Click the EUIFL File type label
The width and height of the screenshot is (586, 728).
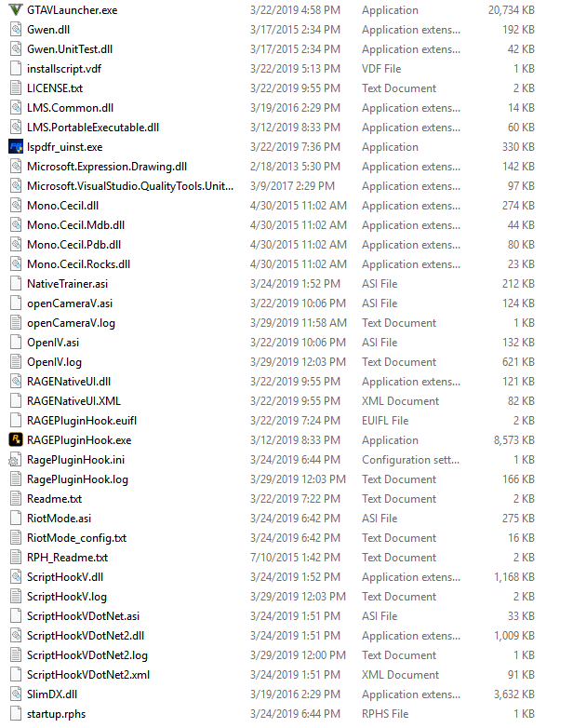pyautogui.click(x=385, y=421)
